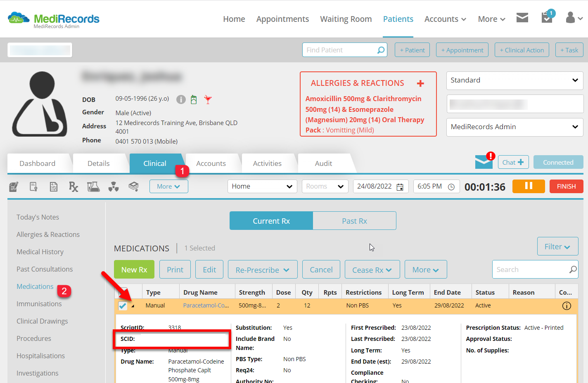This screenshot has height=383, width=588.
Task: Uncheck the Paracetamol row checkbox
Action: (123, 306)
